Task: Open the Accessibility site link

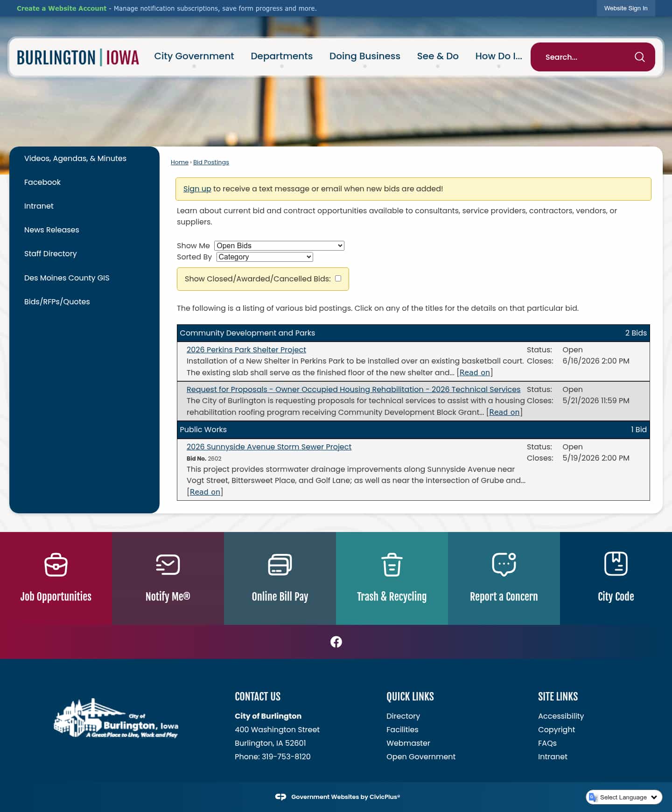Action: [561, 716]
